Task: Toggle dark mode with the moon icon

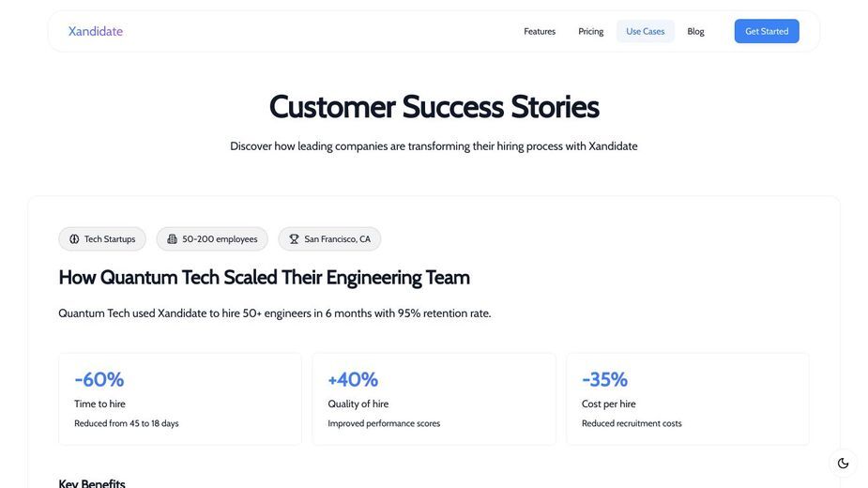Action: coord(843,463)
